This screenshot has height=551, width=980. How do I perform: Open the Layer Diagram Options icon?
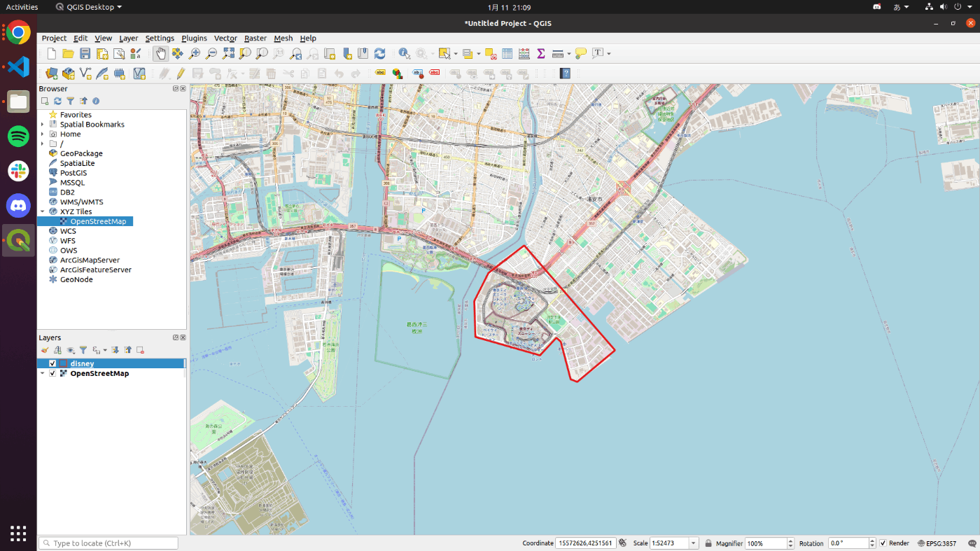[397, 73]
